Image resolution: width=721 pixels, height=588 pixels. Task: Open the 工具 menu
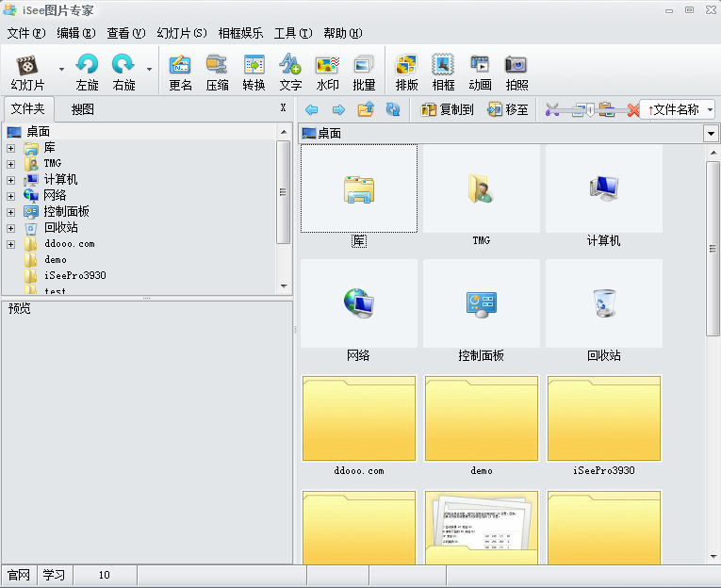tap(293, 33)
